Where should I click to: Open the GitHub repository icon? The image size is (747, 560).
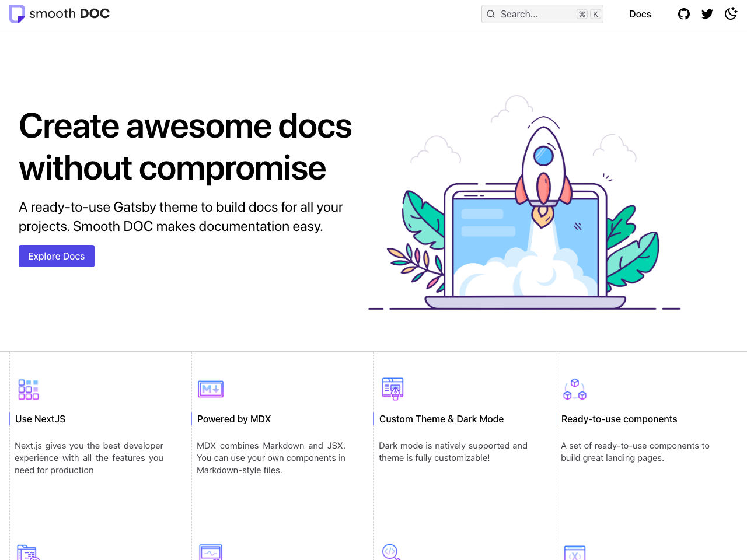(684, 14)
